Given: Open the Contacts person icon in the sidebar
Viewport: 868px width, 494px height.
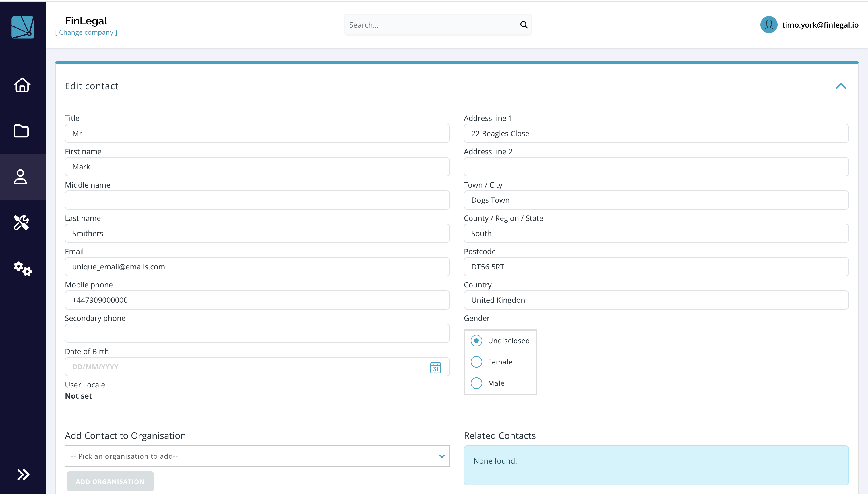Looking at the screenshot, I should tap(20, 177).
